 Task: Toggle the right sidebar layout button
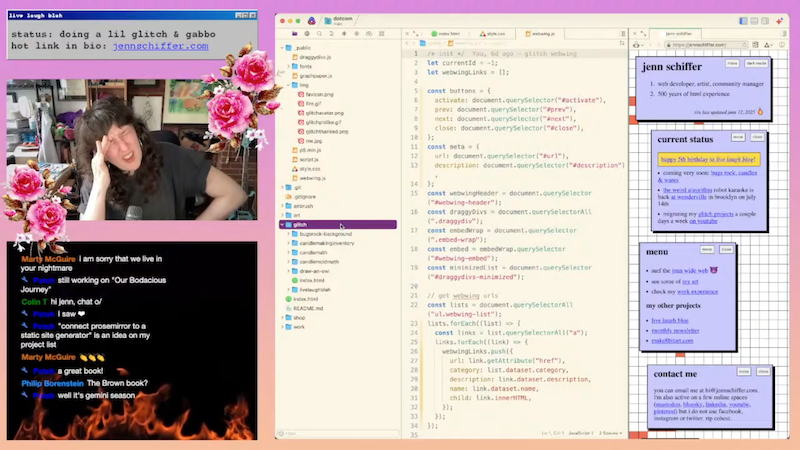(765, 21)
